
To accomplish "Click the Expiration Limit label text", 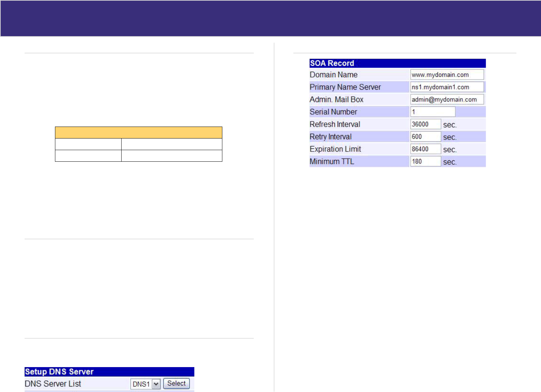I will [335, 149].
